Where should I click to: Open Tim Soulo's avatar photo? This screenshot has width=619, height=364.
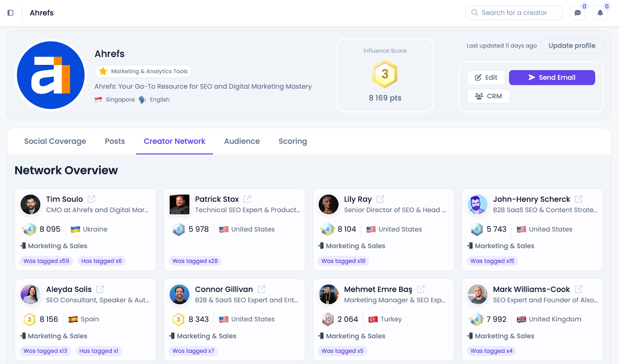(x=31, y=204)
